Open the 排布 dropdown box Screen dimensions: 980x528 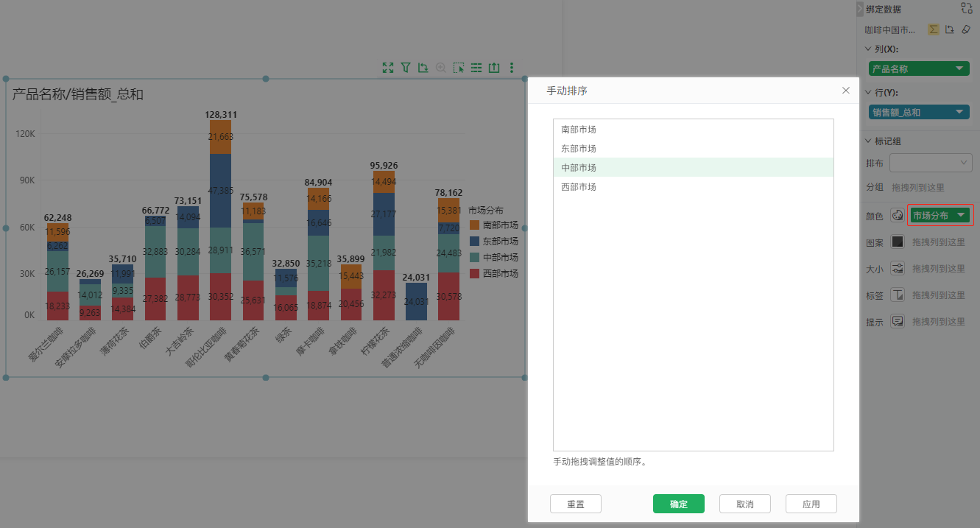coord(931,162)
